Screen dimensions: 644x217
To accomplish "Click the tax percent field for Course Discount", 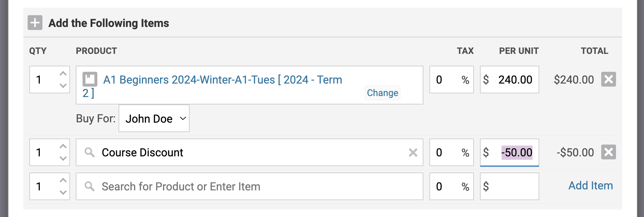I will [445, 153].
